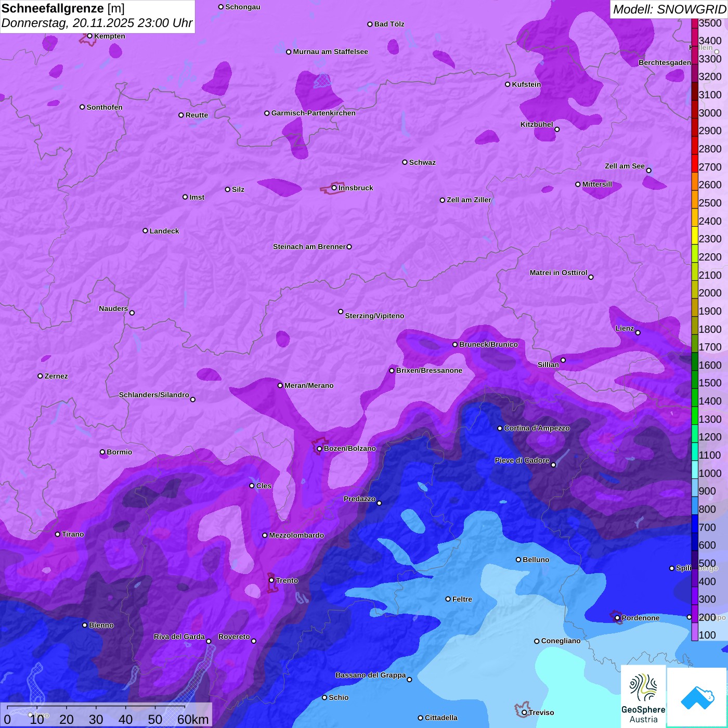Image resolution: width=728 pixels, height=728 pixels.
Task: Click the "Schlanders/Silandro" map label
Action: pos(154,395)
